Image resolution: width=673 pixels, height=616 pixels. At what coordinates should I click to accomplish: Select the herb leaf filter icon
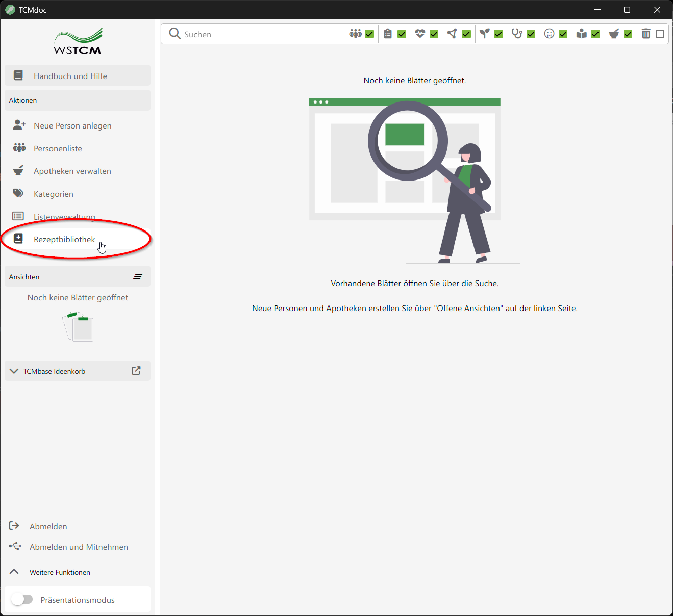(x=484, y=34)
